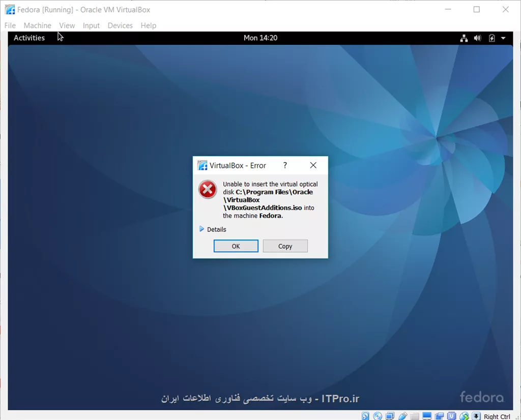
Task: Maximize the Fedora VirtualBox window
Action: tap(476, 10)
